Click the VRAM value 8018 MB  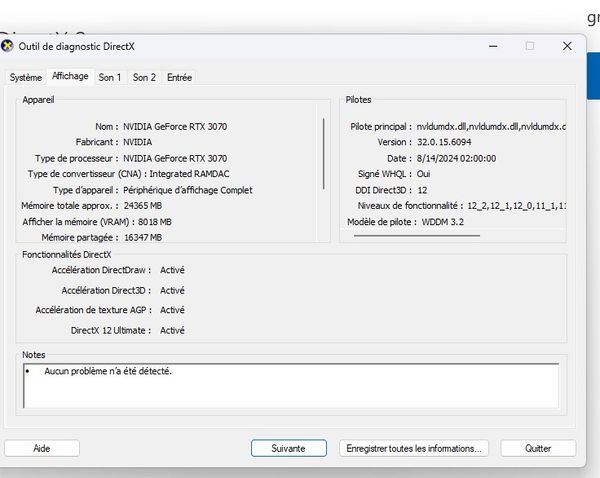click(155, 222)
